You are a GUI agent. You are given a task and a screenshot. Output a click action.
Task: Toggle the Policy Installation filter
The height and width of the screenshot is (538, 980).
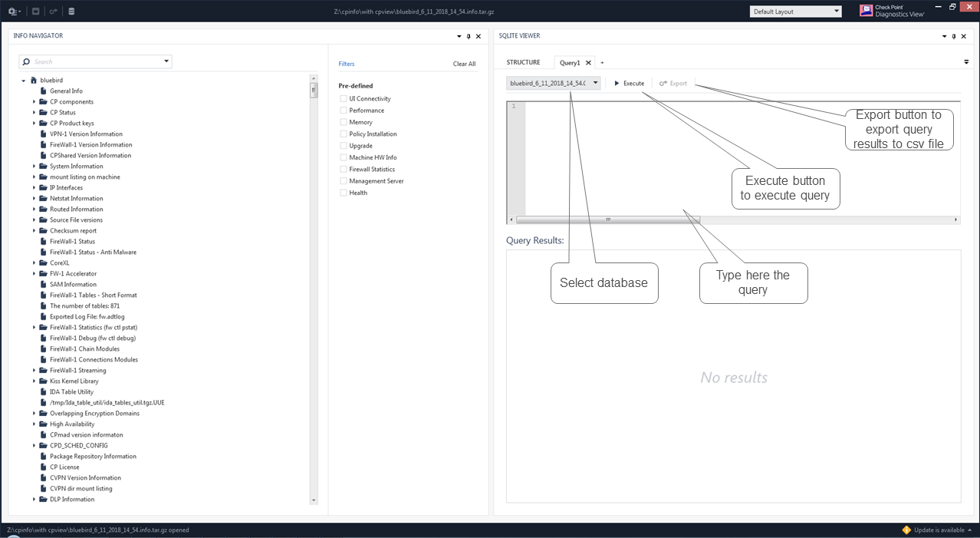(344, 134)
